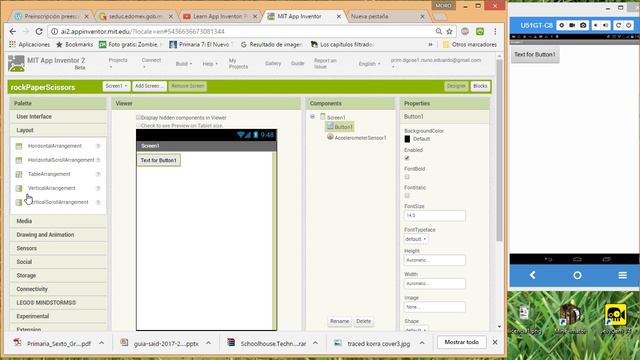Screen dimensions: 640x360
Task: Collapse the Screen1 tree node
Action: click(312, 117)
